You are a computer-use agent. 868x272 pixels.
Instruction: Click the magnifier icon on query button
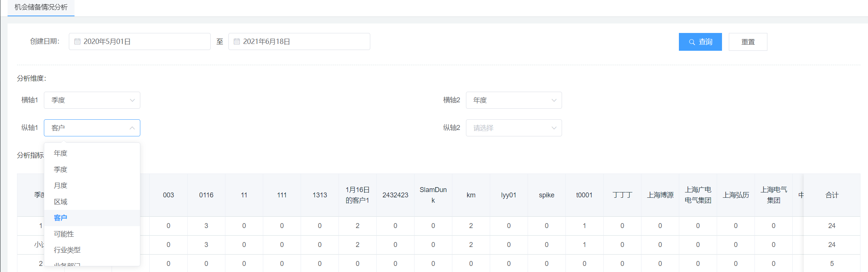point(692,42)
